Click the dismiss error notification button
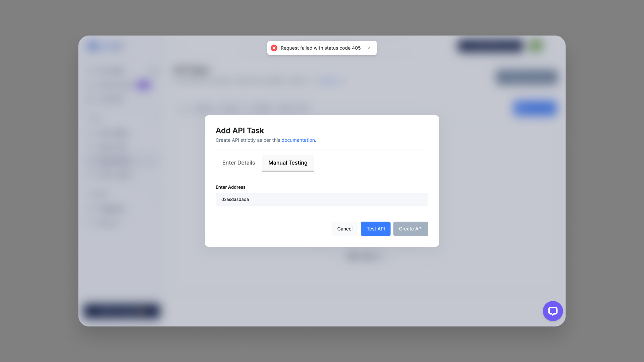Viewport: 644px width, 362px height. 369,48
